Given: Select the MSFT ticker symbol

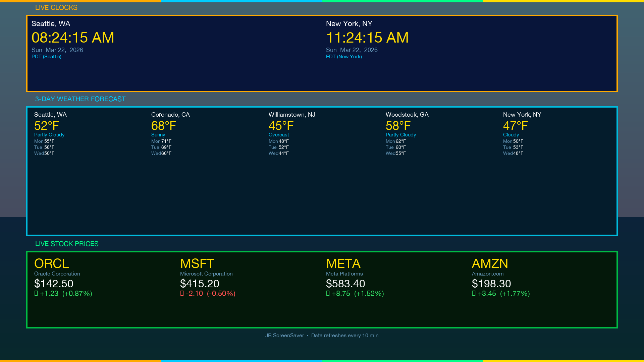Looking at the screenshot, I should (x=198, y=264).
